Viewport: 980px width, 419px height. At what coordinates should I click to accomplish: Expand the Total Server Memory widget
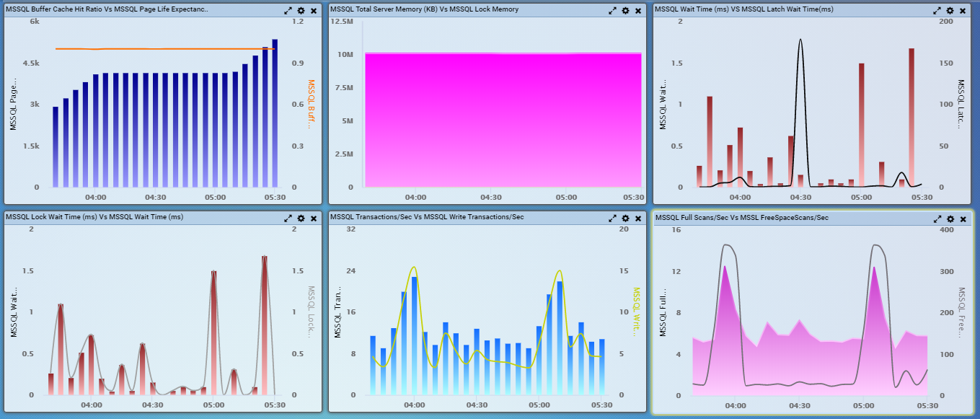[x=613, y=11]
